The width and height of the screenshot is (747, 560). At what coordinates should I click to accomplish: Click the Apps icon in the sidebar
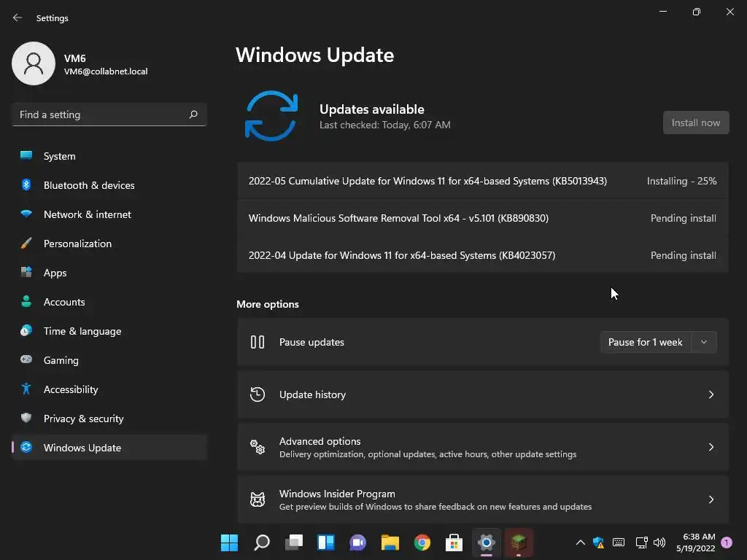(26, 273)
